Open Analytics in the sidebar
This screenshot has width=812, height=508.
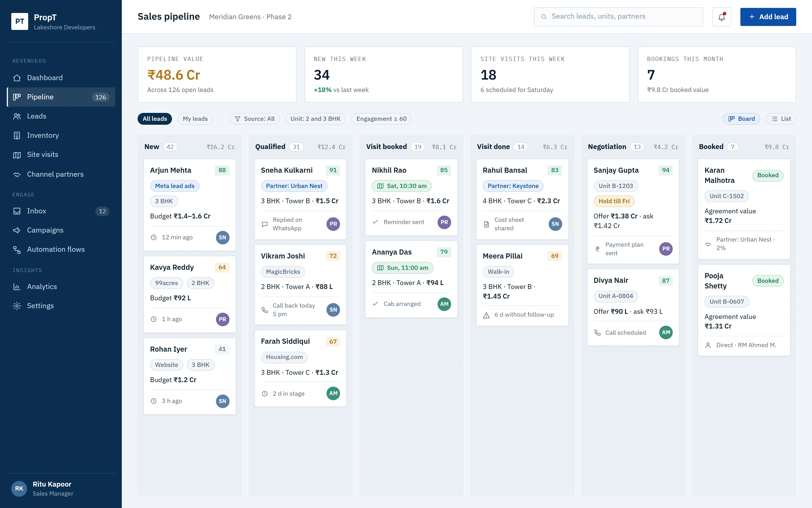[x=61, y=286]
